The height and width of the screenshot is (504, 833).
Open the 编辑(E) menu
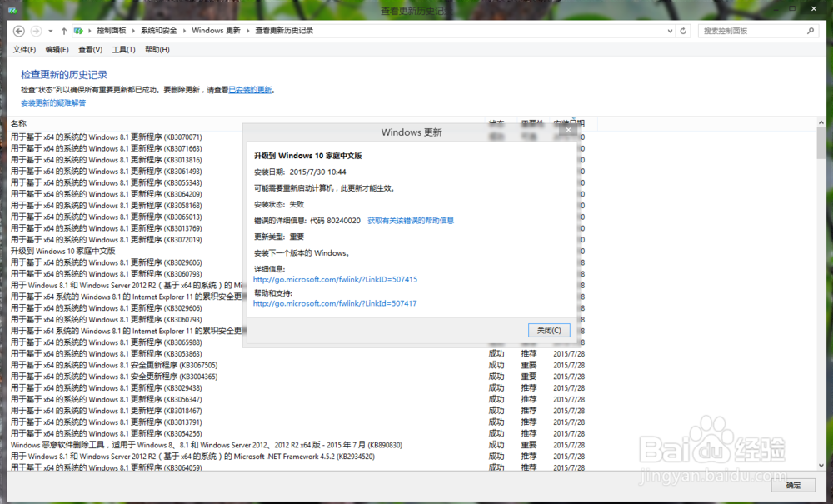[x=57, y=49]
